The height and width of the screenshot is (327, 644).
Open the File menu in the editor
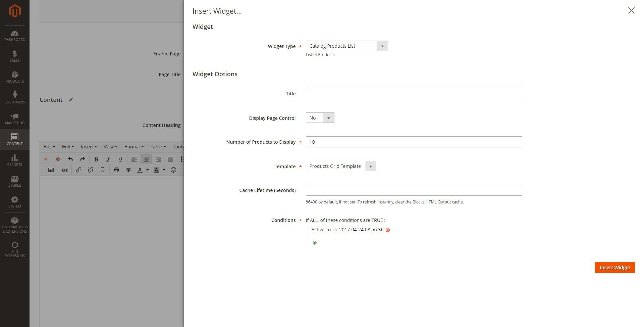(x=49, y=147)
